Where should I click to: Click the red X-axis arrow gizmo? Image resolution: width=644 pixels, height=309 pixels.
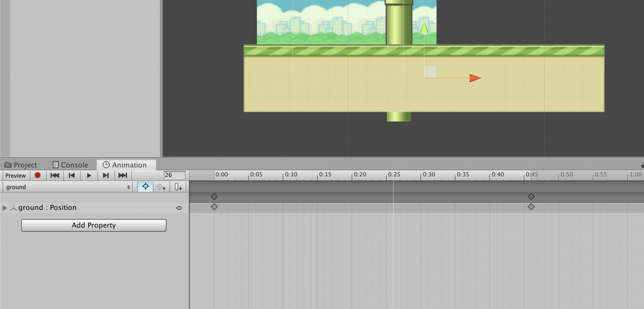click(475, 78)
